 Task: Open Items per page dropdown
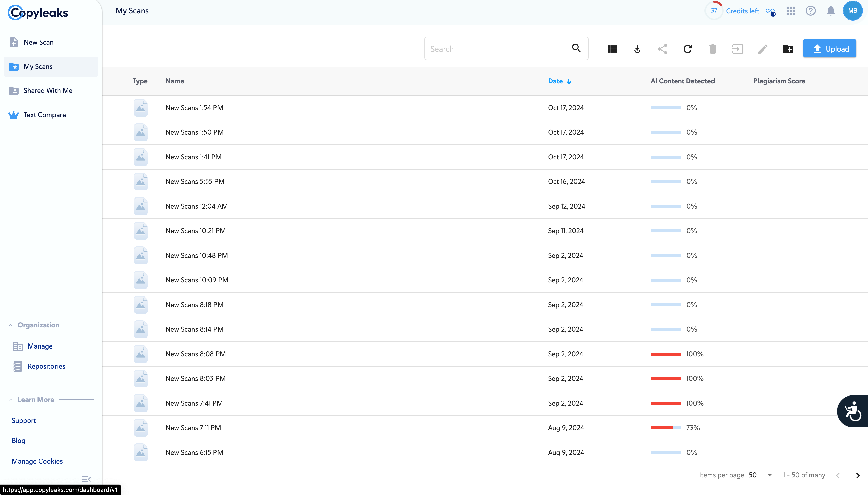click(761, 475)
